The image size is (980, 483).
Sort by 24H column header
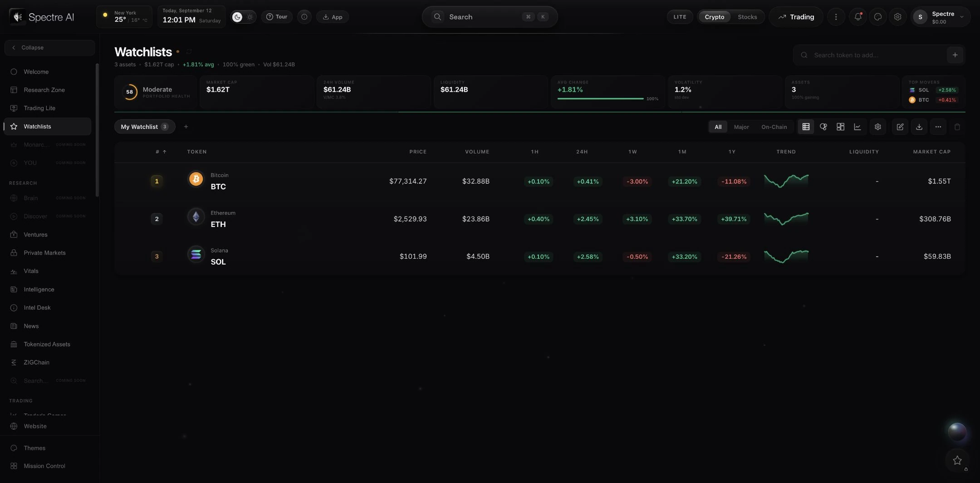(x=582, y=152)
